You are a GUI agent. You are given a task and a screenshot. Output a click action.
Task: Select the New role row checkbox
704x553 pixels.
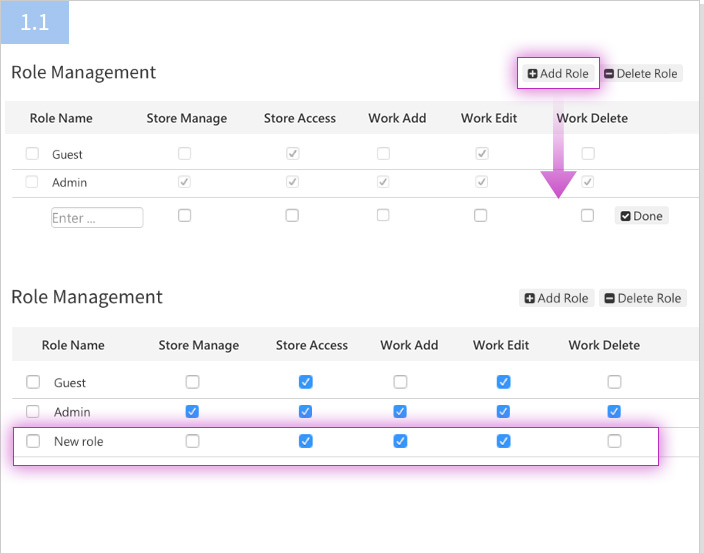point(33,441)
